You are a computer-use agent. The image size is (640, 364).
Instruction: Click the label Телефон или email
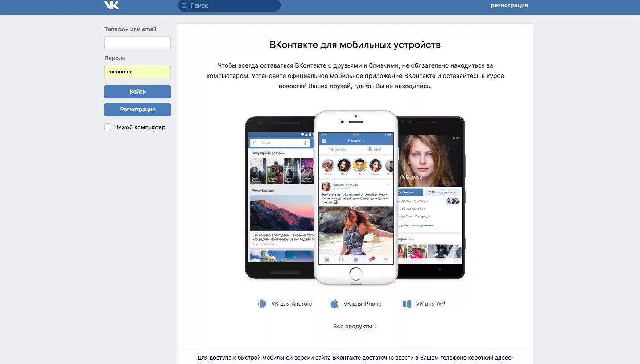point(130,29)
